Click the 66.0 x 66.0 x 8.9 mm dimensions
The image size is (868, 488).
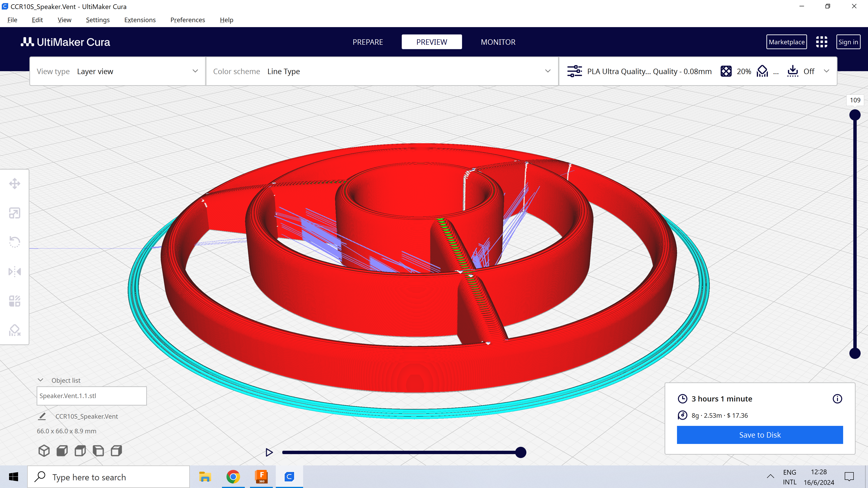[66, 431]
